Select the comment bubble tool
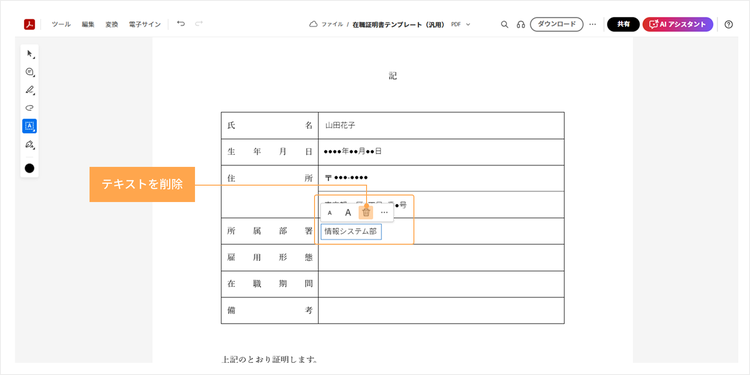This screenshot has width=750, height=375. [x=30, y=72]
